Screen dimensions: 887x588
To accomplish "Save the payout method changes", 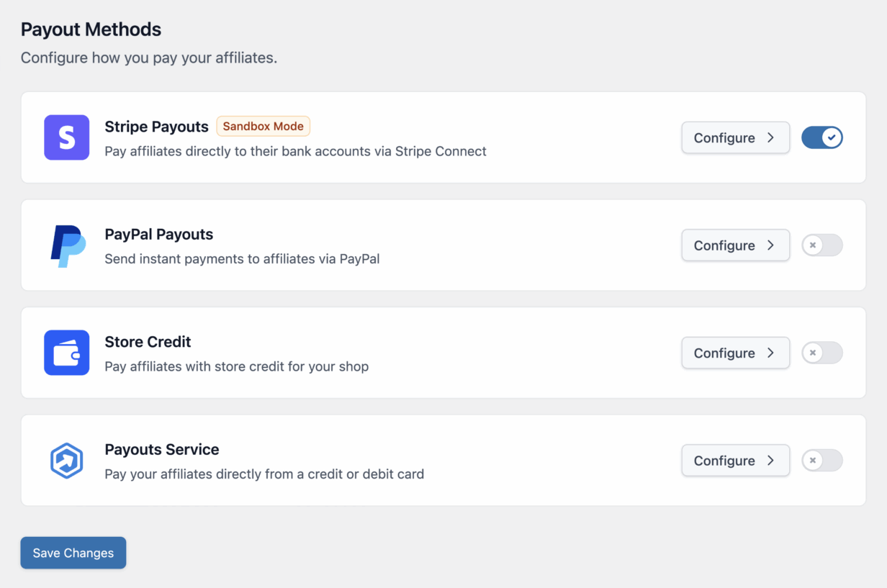I will (73, 553).
